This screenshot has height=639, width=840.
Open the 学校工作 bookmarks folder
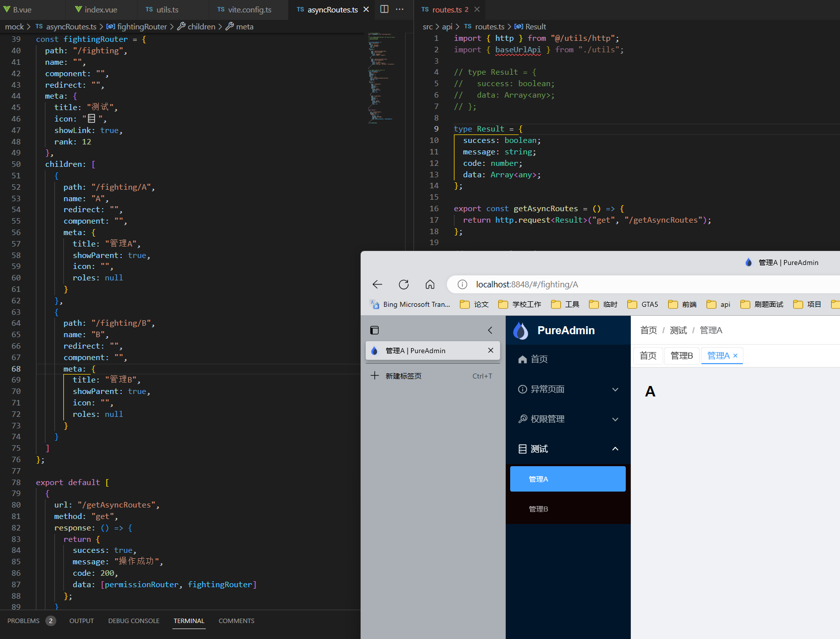click(x=520, y=304)
